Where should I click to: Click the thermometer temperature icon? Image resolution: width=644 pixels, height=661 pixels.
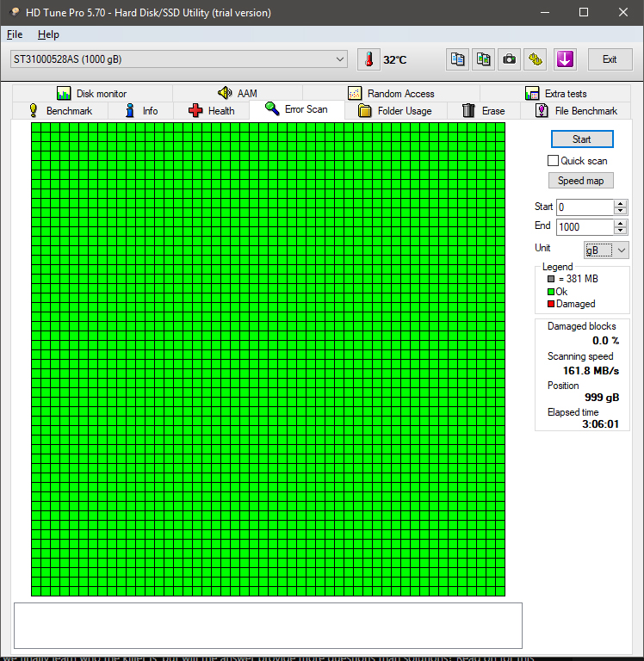[368, 59]
